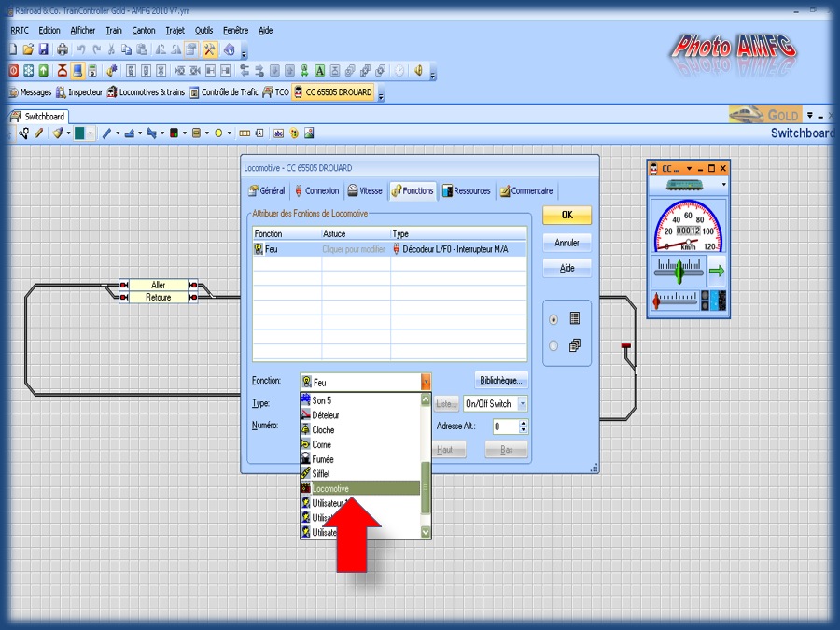Click the yellow speaker sound icon
Image resolution: width=840 pixels, height=630 pixels.
point(419,70)
